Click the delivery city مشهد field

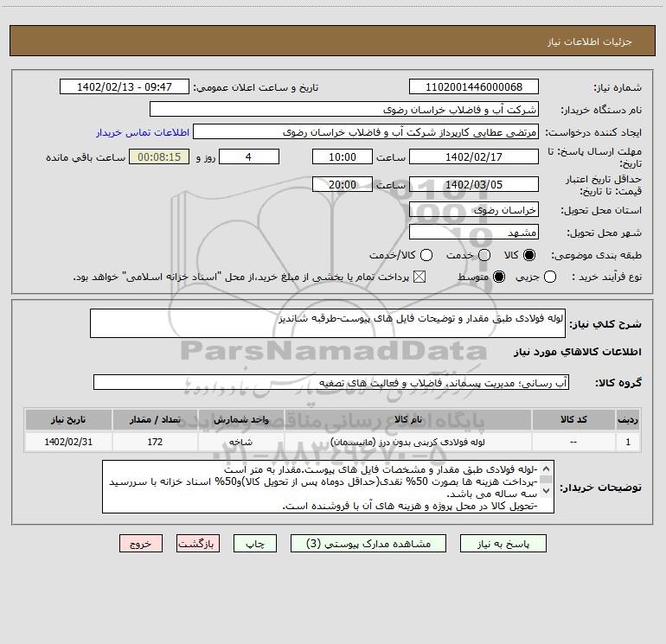pos(474,232)
